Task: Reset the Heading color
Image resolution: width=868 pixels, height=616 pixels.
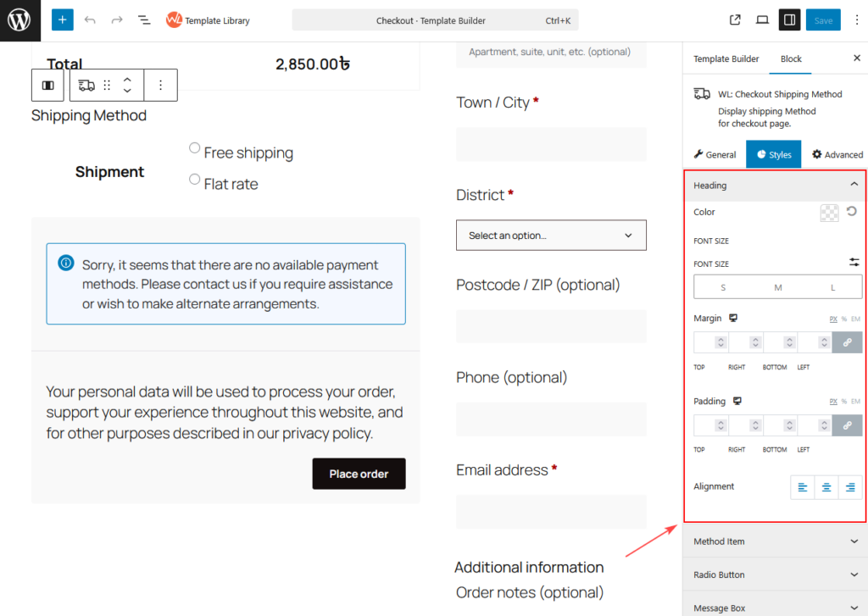Action: point(851,212)
